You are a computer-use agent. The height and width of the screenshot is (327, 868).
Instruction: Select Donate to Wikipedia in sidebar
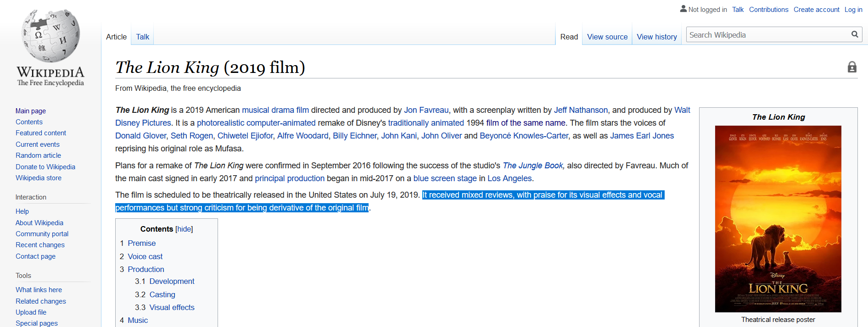(45, 167)
